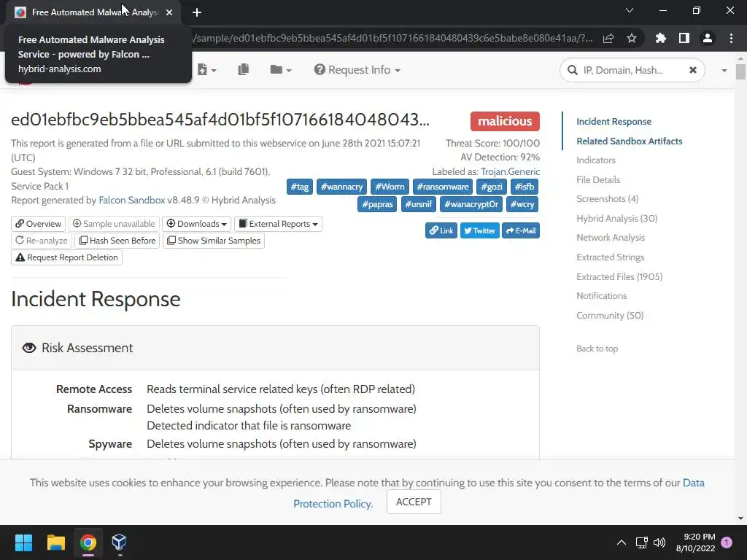The image size is (747, 560).
Task: Open Community (50) section
Action: 610,315
